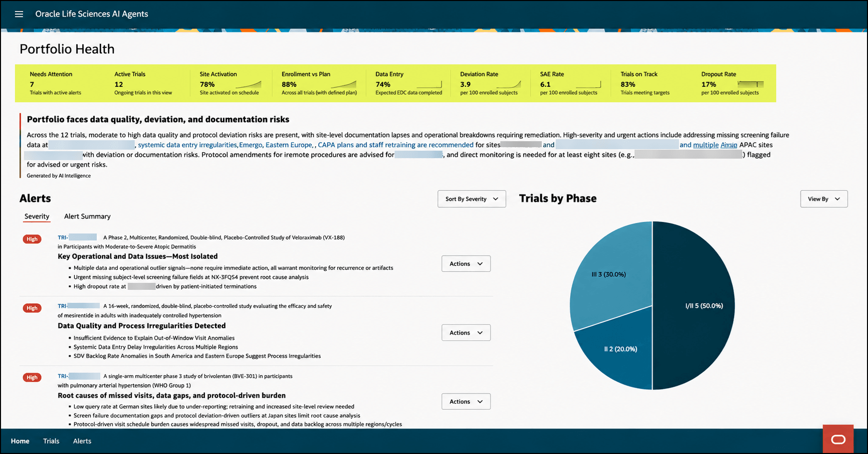Click the 'Root causes of missed visits' alert title
The width and height of the screenshot is (868, 454).
(x=172, y=396)
